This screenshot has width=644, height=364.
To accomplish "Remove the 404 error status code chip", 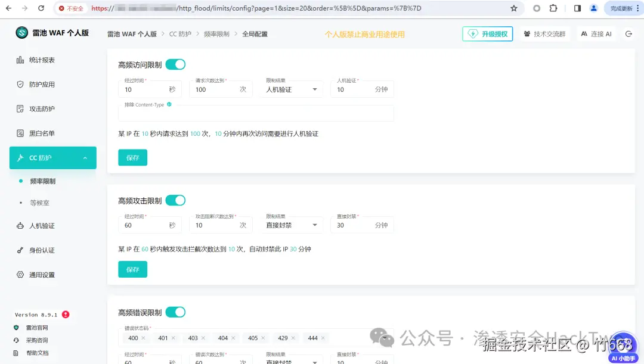I will click(233, 338).
